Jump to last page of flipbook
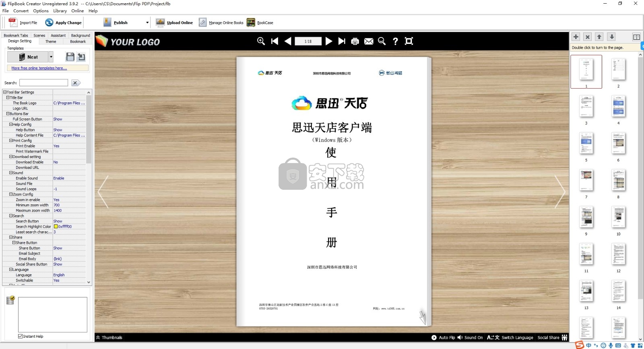This screenshot has width=644, height=349. coord(342,41)
